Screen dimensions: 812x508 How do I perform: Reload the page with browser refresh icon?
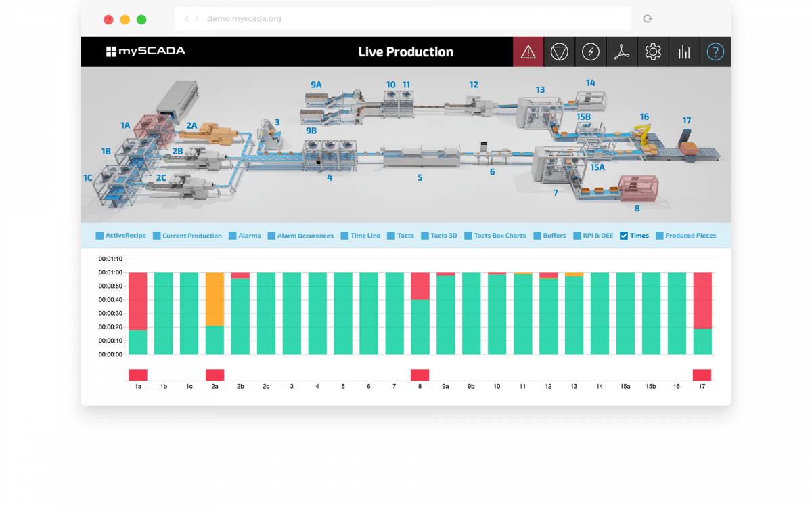pos(648,19)
